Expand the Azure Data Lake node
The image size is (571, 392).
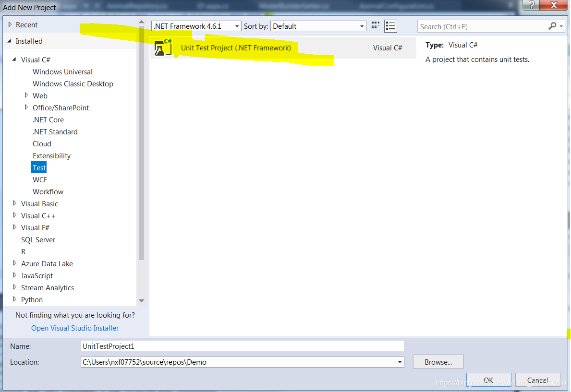[x=14, y=263]
